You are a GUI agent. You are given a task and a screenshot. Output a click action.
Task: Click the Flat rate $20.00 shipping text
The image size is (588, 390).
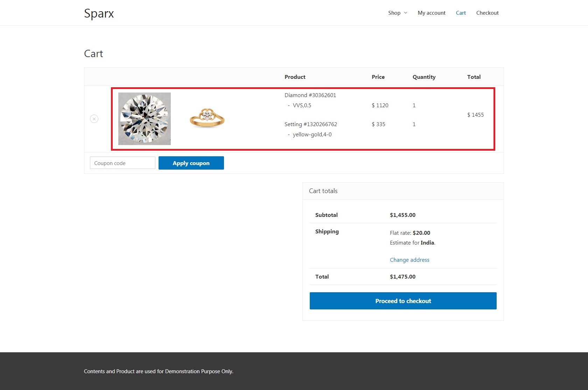pos(410,233)
